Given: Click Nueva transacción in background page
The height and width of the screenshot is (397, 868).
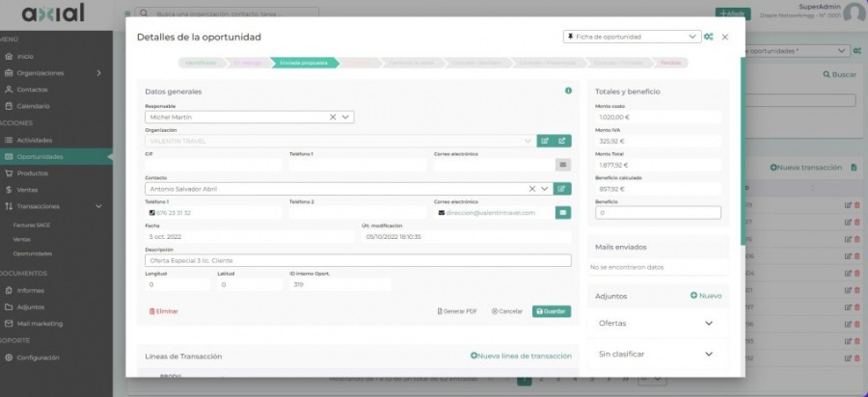Looking at the screenshot, I should 806,167.
